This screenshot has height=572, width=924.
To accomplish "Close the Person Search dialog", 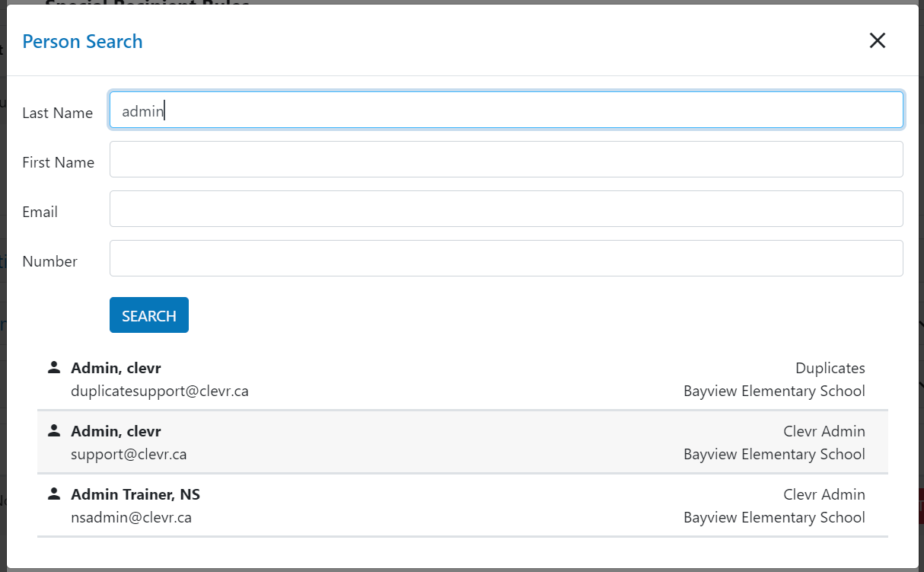I will (x=878, y=41).
